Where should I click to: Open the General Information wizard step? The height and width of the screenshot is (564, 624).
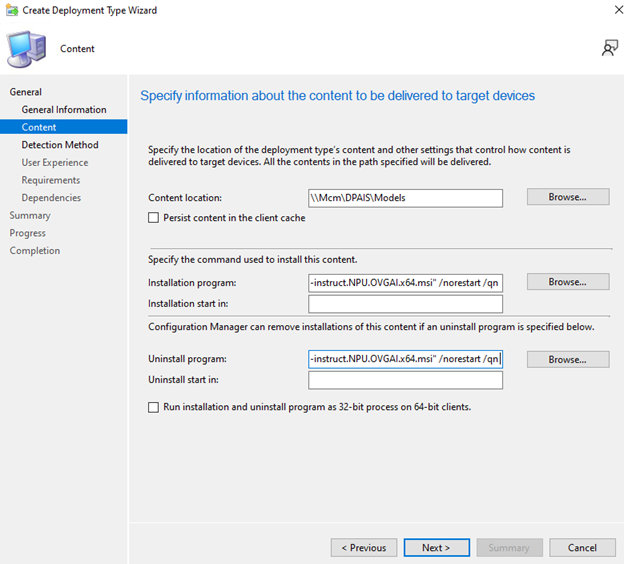pos(64,109)
